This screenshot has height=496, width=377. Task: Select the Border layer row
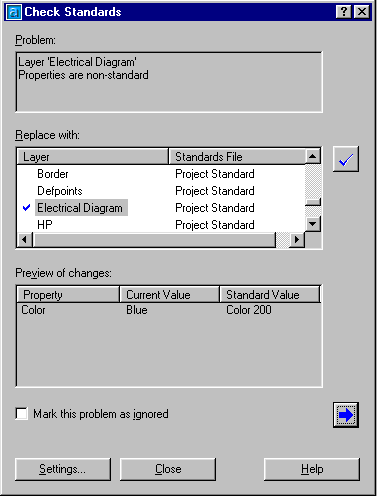click(161, 174)
